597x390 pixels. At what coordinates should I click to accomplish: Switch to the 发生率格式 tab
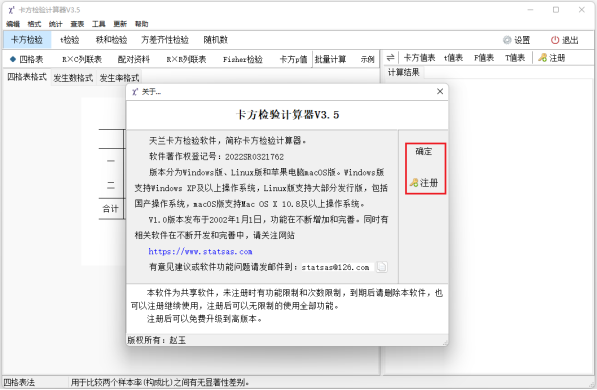[x=120, y=78]
